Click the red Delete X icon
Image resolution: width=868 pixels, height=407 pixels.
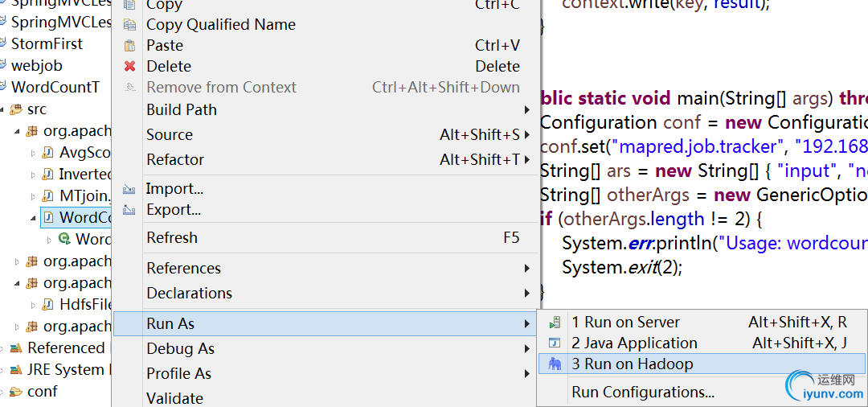129,67
